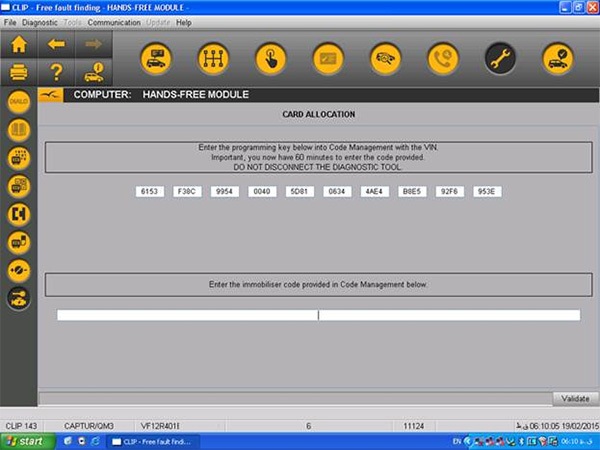Viewport: 600px width, 450px height.
Task: Open the Help menu
Action: [183, 22]
